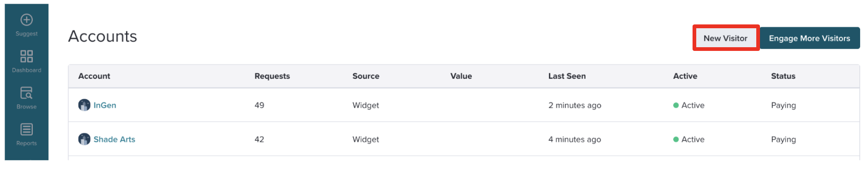
Task: Sort by the Status column header
Action: point(783,76)
